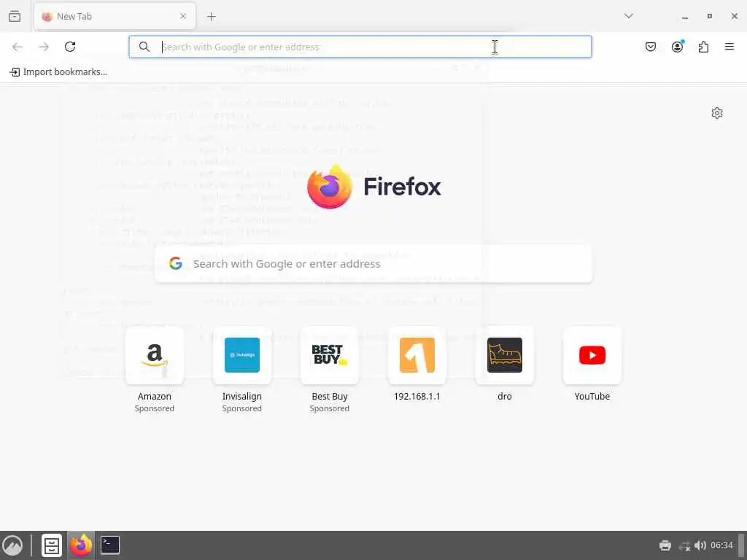Viewport: 747px width, 560px height.
Task: Click the Firefox taskbar icon
Action: tap(81, 545)
